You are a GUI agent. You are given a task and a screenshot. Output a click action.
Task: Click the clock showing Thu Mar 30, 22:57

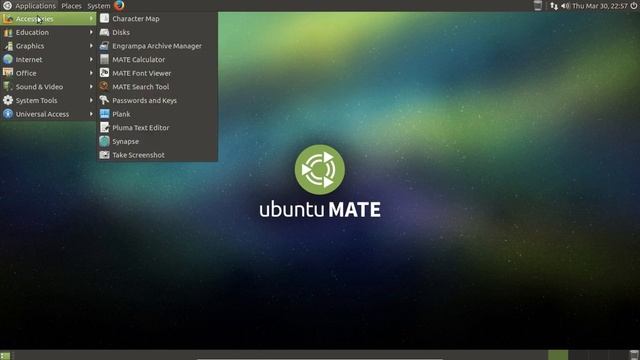600,6
